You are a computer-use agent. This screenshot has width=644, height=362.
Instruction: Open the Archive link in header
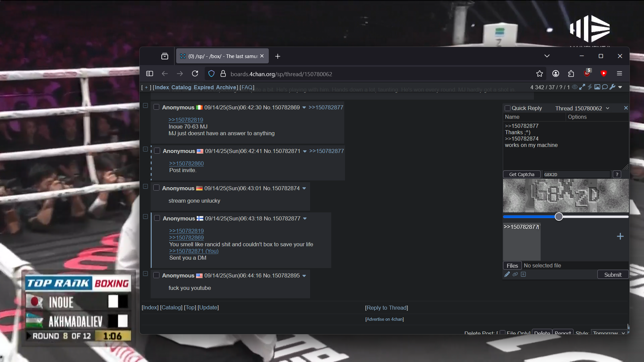226,87
